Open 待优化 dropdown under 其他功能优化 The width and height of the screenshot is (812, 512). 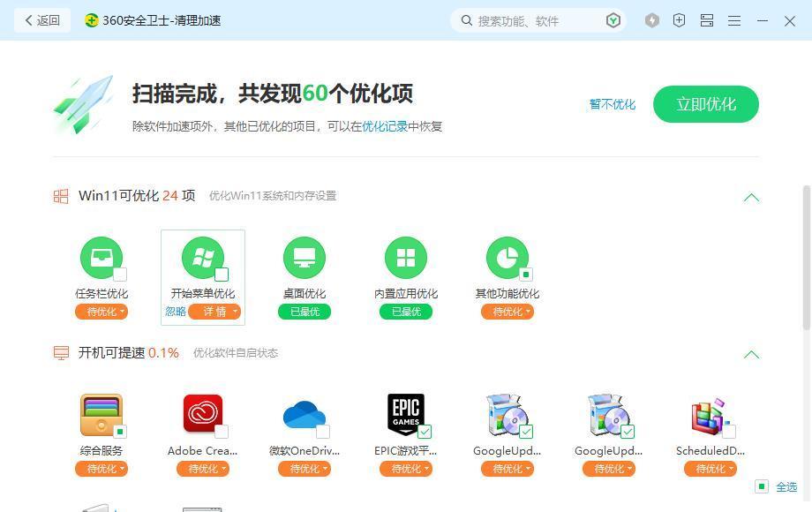507,312
